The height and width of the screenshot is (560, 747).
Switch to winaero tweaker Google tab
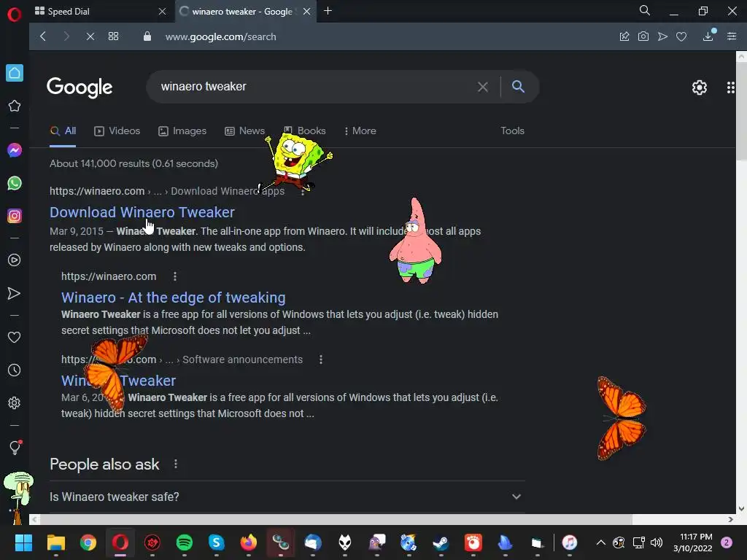click(x=245, y=12)
